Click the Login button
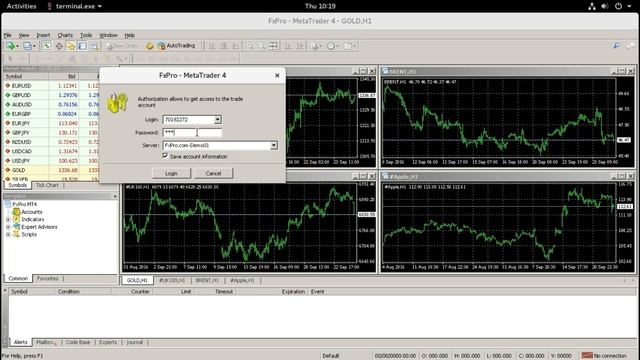640x360 pixels. [x=171, y=173]
